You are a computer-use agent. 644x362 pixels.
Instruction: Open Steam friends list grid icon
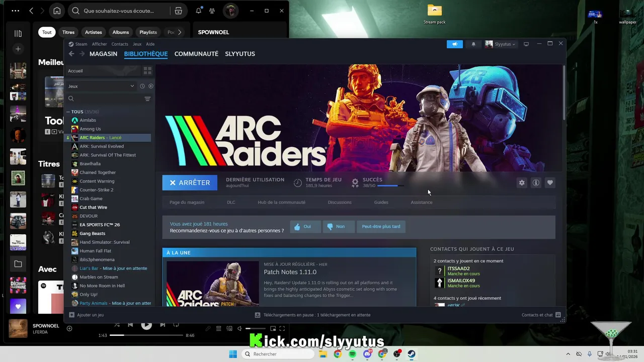coord(558,315)
